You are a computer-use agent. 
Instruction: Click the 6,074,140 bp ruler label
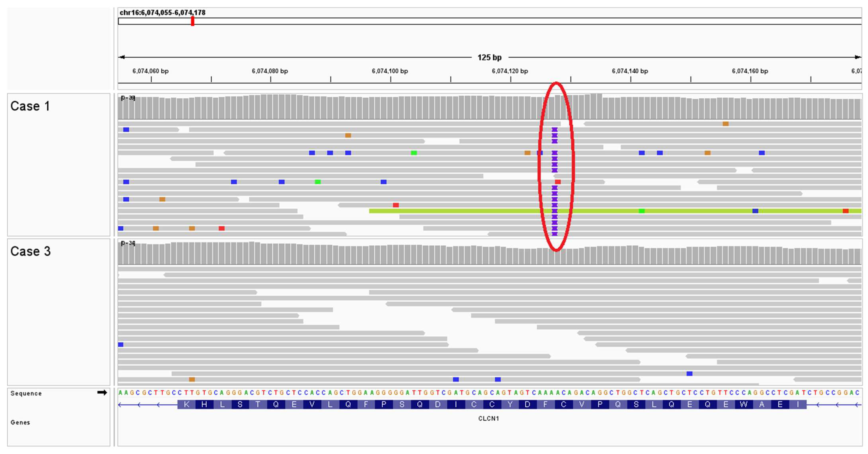coord(630,71)
